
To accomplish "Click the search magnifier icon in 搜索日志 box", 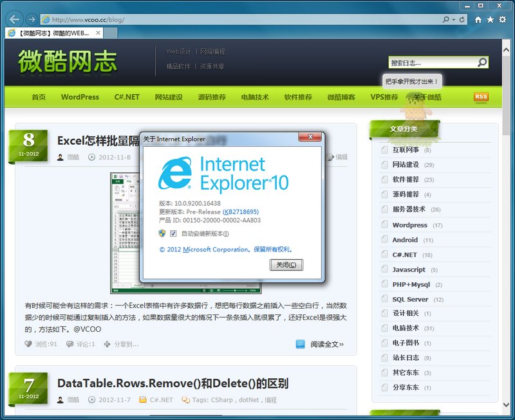I will [x=482, y=62].
